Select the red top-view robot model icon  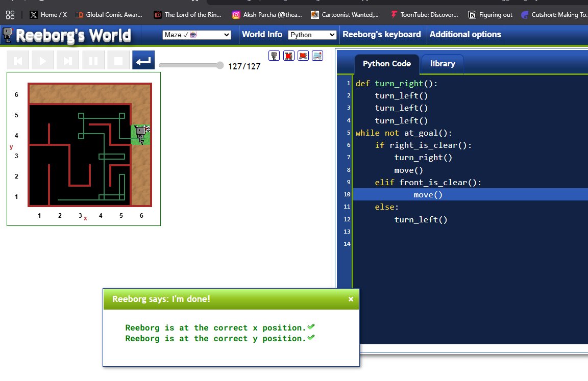coord(289,56)
